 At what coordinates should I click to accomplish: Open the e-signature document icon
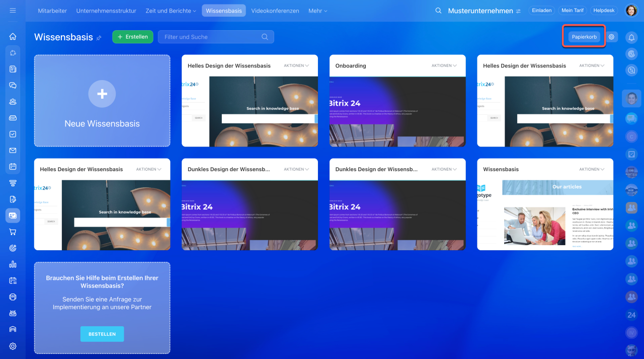pyautogui.click(x=13, y=199)
